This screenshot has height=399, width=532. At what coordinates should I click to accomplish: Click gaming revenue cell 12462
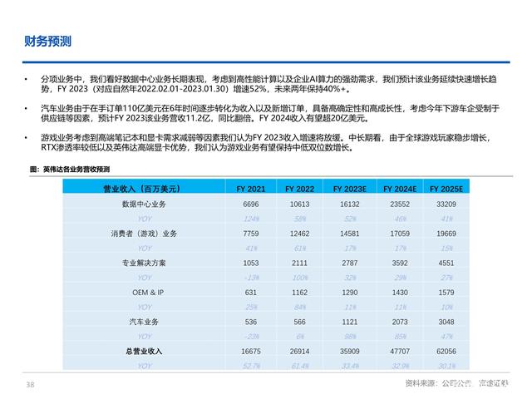pyautogui.click(x=299, y=234)
